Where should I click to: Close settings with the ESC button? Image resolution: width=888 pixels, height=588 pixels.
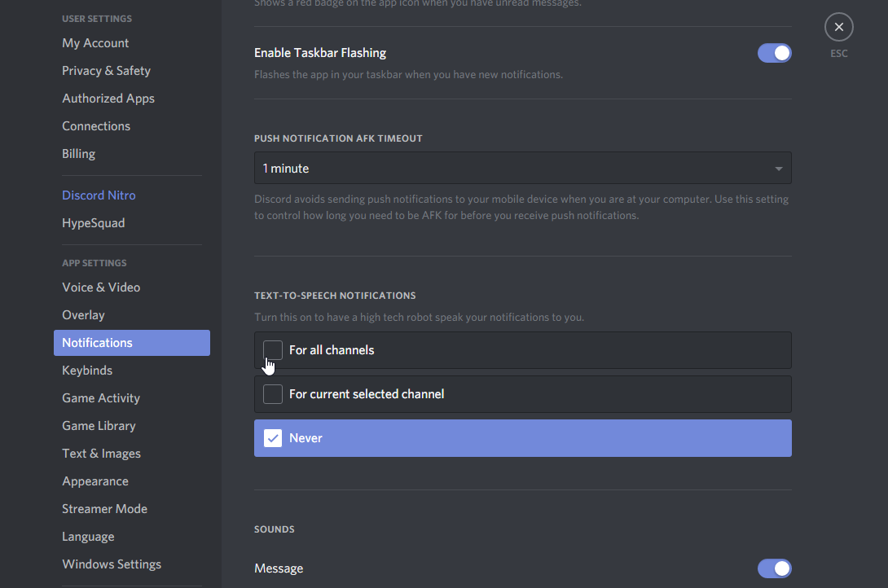click(x=838, y=27)
